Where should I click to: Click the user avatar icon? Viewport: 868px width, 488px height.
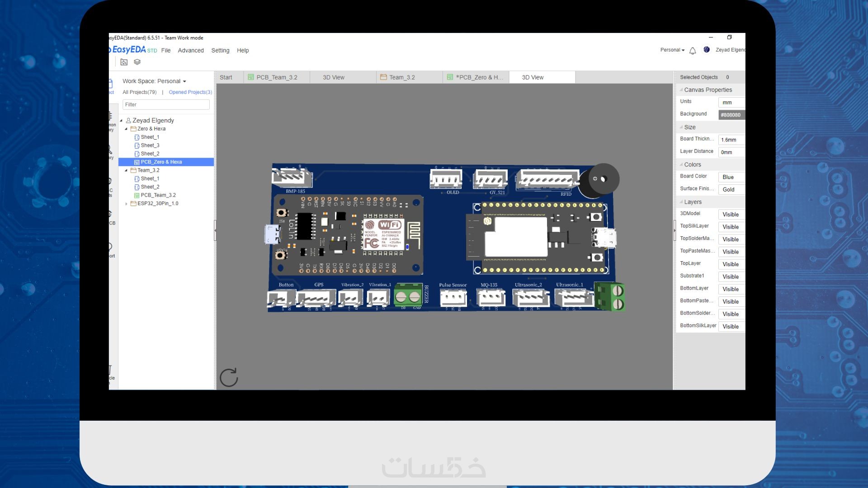(707, 50)
